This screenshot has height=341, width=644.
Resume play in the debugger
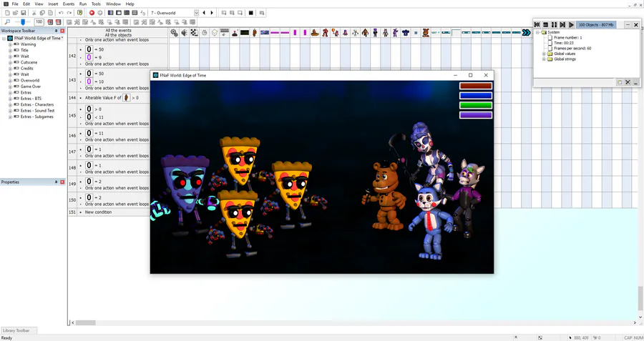[x=571, y=25]
